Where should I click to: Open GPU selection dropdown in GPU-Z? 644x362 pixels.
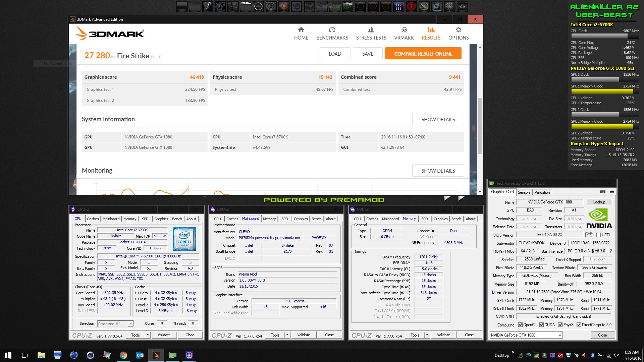526,335
